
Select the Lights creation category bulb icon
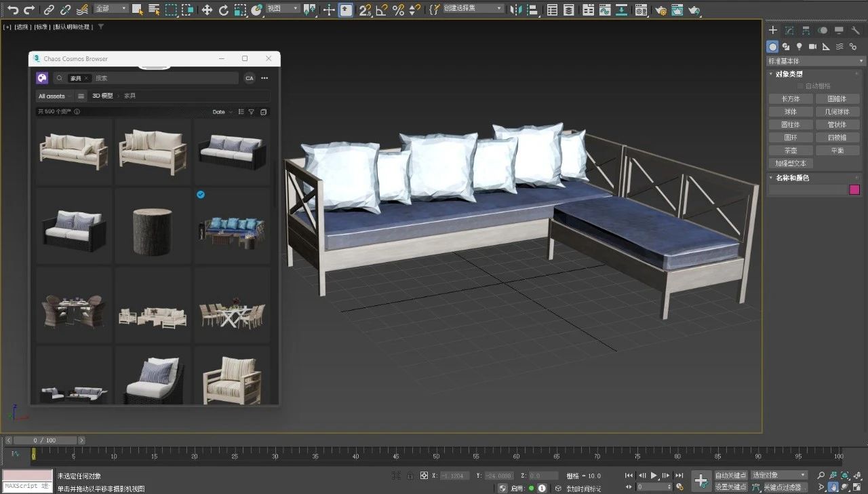click(799, 46)
